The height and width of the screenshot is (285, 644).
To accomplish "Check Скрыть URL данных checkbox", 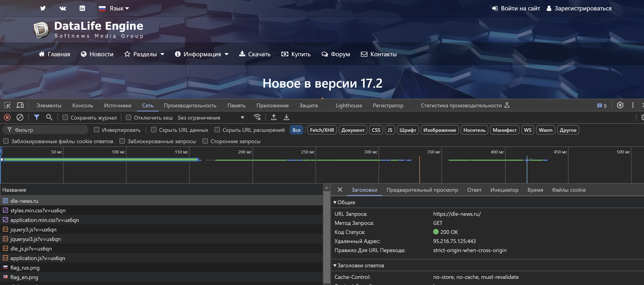I will [x=154, y=130].
